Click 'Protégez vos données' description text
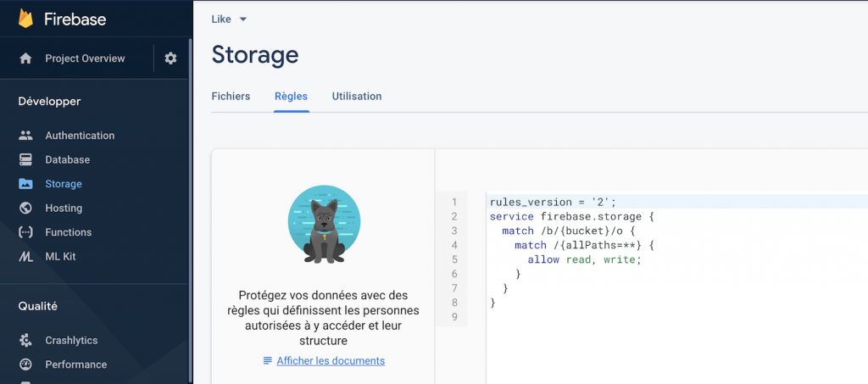 click(x=323, y=318)
